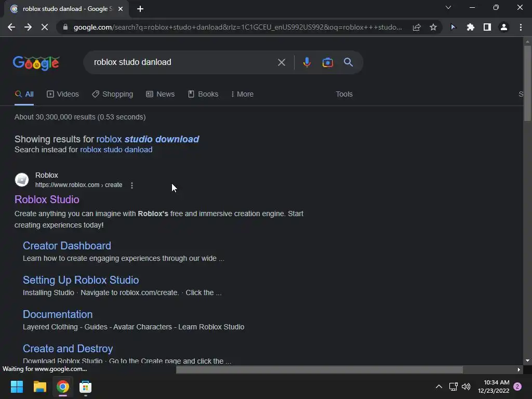The image size is (532, 399).
Task: Expand the More search categories
Action: (x=242, y=95)
